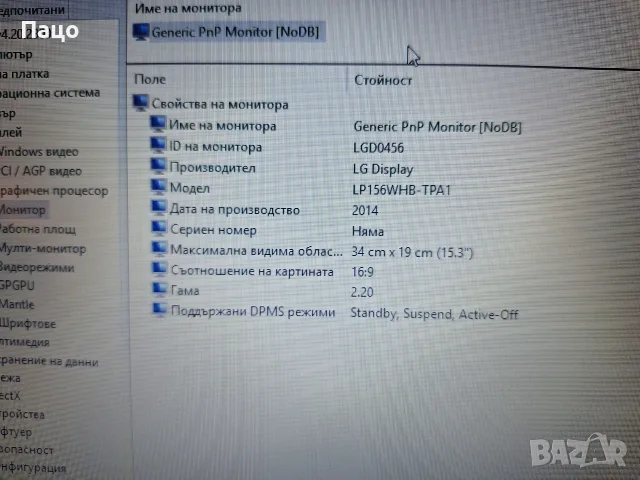The width and height of the screenshot is (640, 480).
Task: Click icon next to Дата на производство
Action: pos(159,207)
